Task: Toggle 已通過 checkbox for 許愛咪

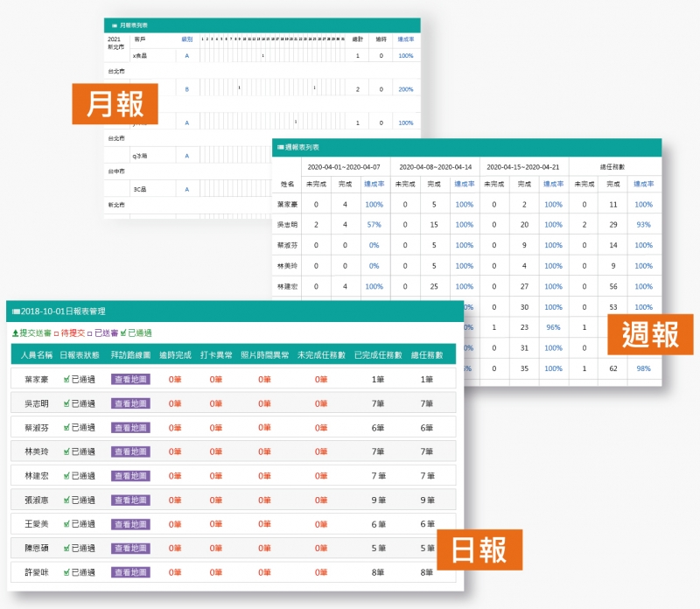Action: (66, 571)
